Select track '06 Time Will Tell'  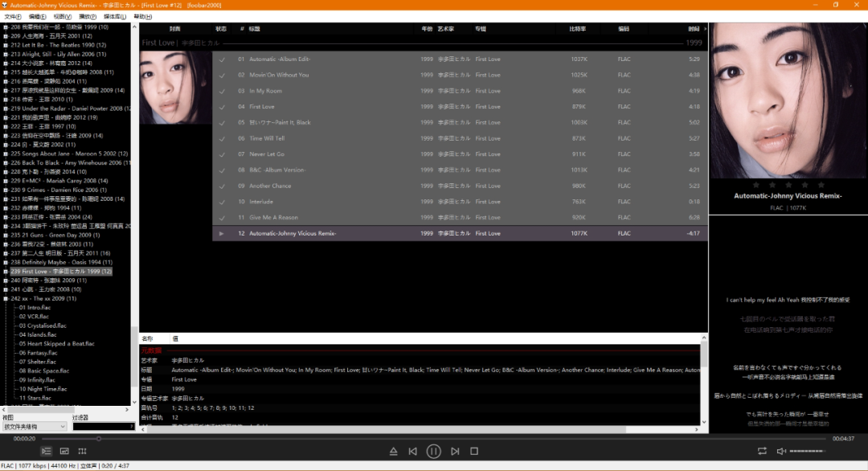tap(460, 138)
